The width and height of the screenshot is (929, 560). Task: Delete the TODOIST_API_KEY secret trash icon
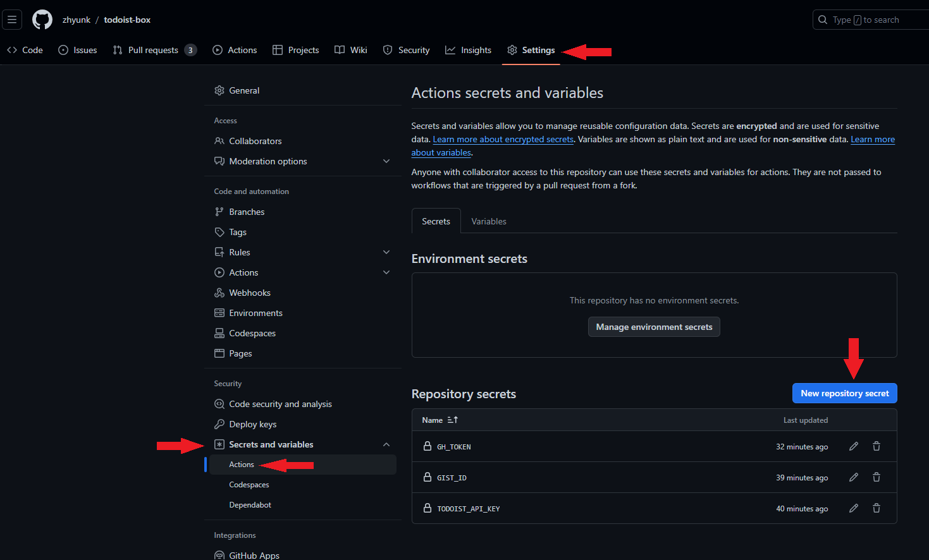pos(877,508)
